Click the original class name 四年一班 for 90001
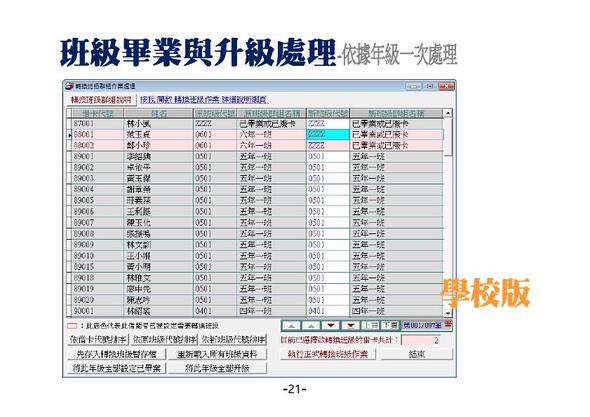 pos(272,311)
